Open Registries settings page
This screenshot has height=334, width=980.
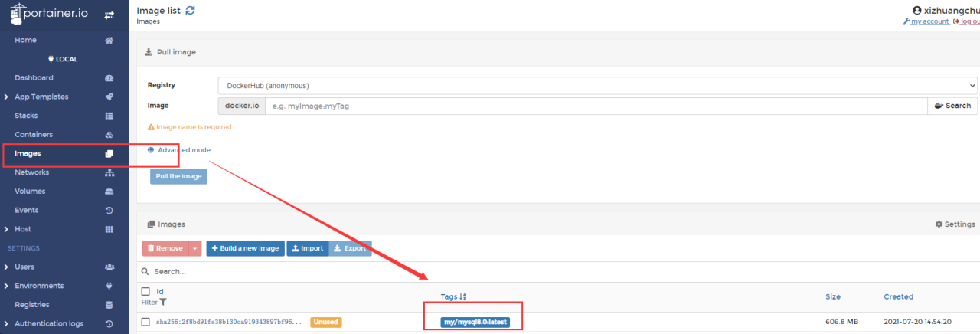32,305
